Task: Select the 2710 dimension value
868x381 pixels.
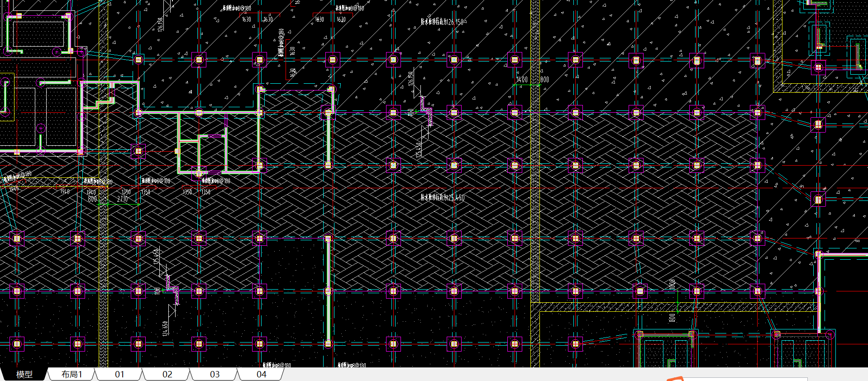Action: (x=123, y=199)
